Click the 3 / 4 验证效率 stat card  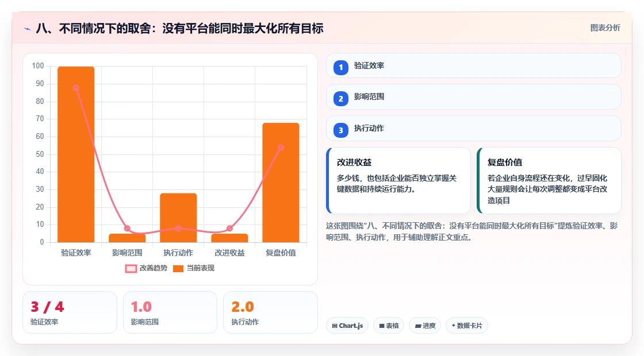pos(70,312)
